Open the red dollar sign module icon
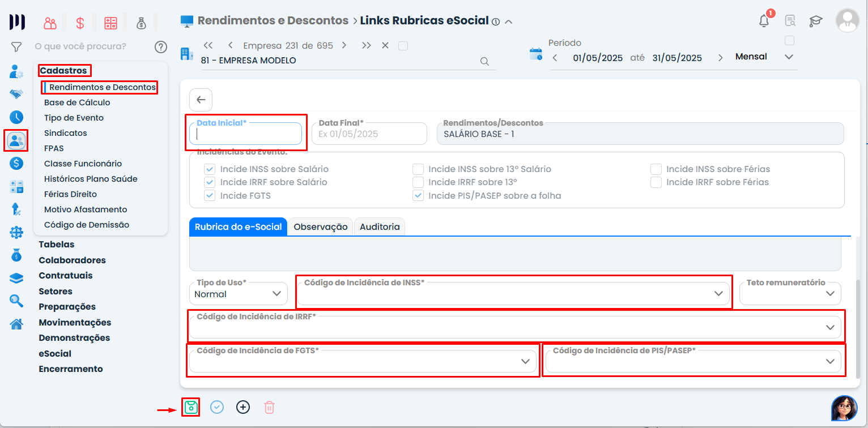 pos(80,23)
